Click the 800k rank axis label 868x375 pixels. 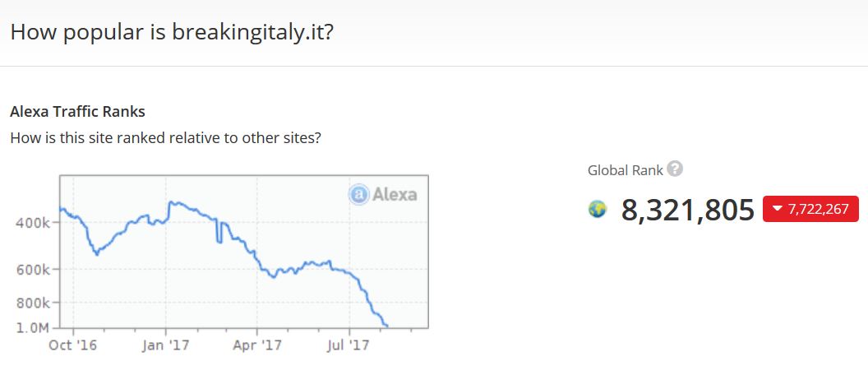(36, 303)
